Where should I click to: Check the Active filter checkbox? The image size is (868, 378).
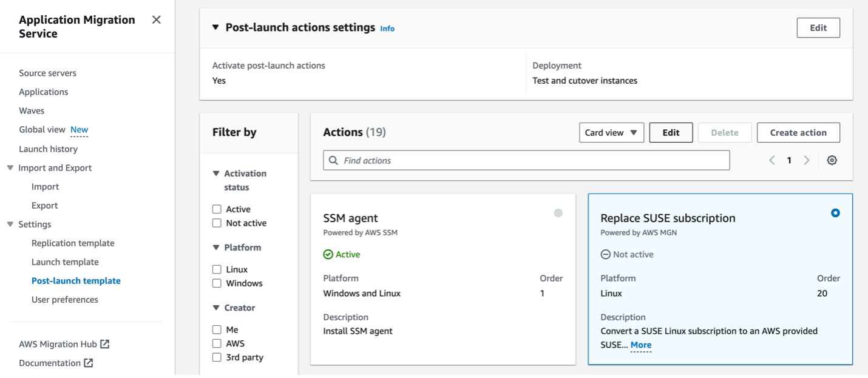217,209
